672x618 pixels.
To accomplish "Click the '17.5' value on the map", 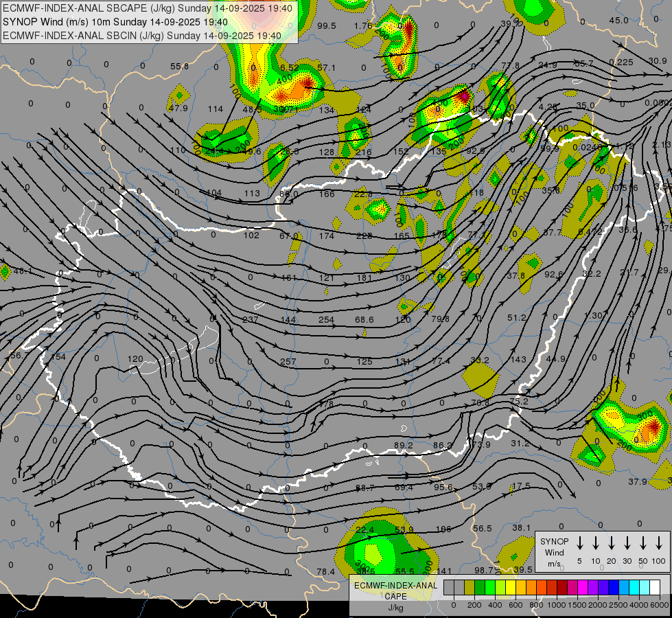I will [521, 486].
